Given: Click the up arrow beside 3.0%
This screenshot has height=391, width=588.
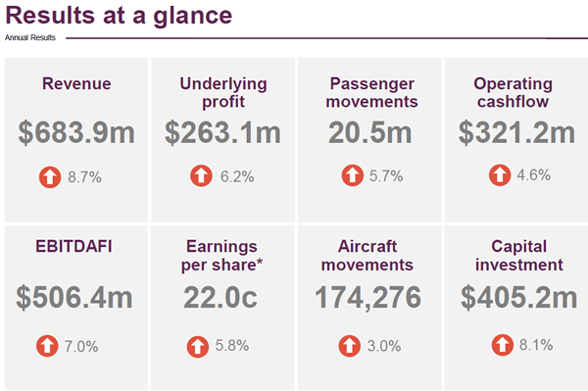Looking at the screenshot, I should click(x=350, y=346).
